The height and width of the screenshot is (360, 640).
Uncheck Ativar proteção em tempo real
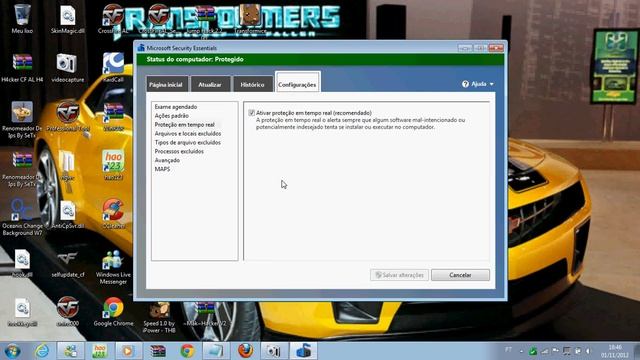tap(251, 113)
